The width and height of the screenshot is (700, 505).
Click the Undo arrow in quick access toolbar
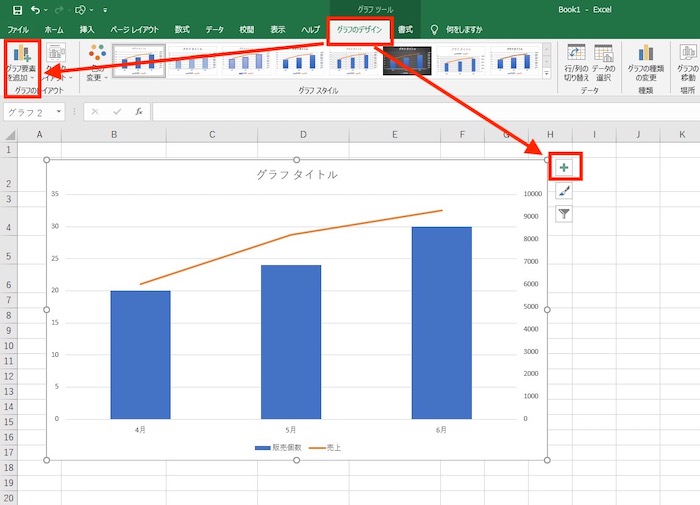[x=36, y=9]
